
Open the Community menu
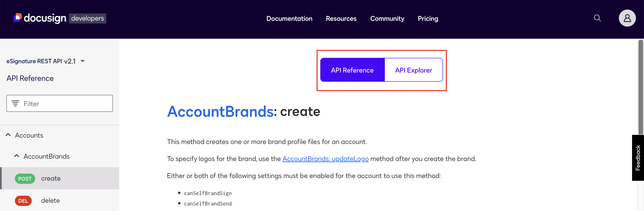tap(387, 19)
